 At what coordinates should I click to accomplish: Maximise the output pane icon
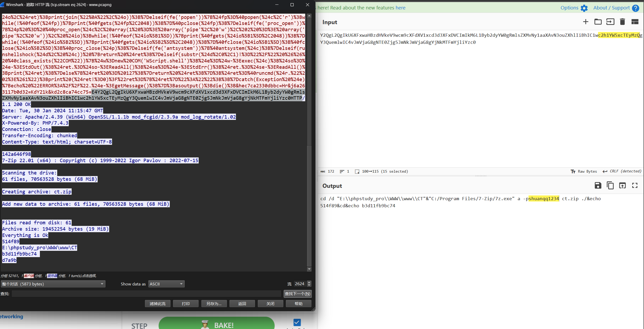pyautogui.click(x=635, y=185)
